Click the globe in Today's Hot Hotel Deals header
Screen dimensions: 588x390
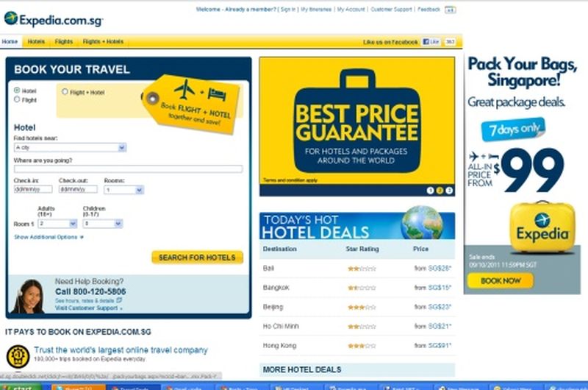(422, 222)
